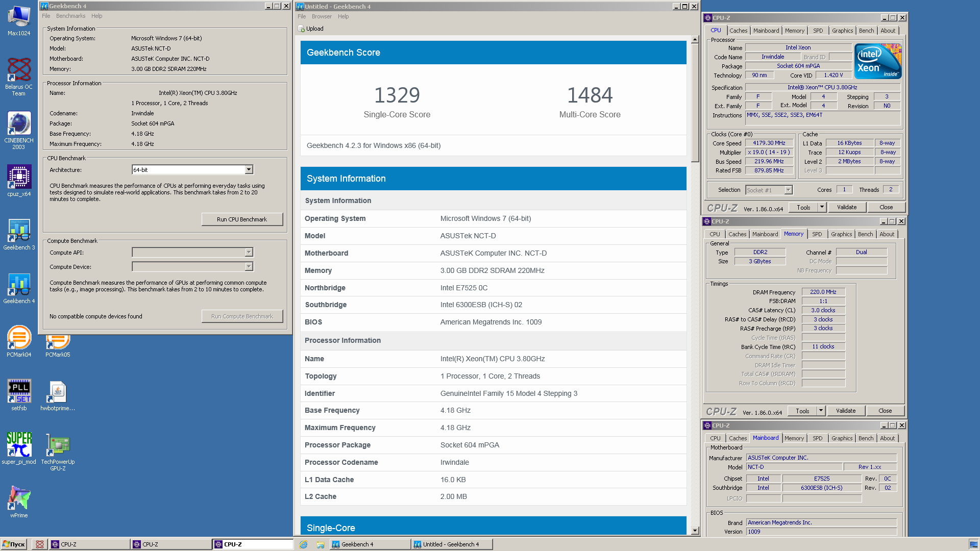Open the TechPowerUp GPU-Z desktop shortcut

click(58, 452)
